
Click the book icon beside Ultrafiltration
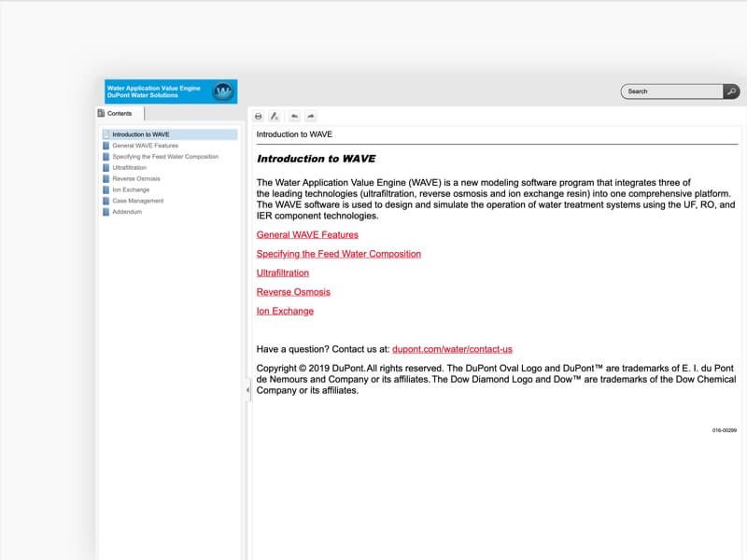106,168
